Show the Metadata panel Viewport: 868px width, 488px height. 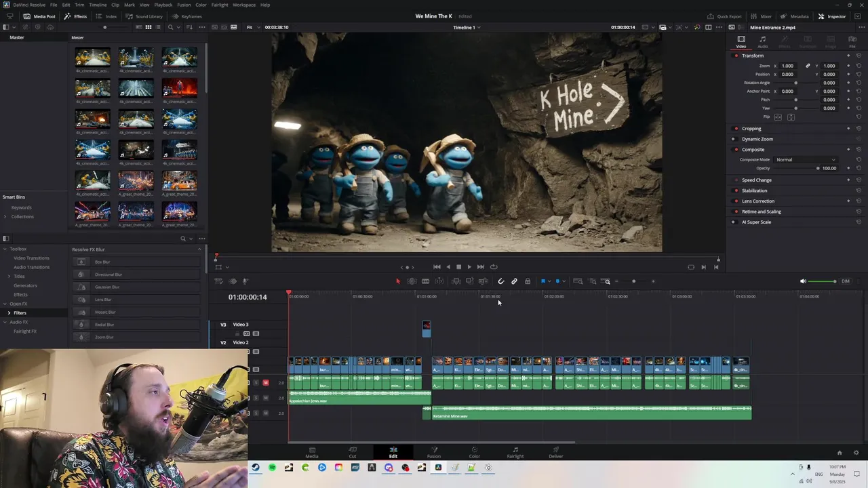794,16
